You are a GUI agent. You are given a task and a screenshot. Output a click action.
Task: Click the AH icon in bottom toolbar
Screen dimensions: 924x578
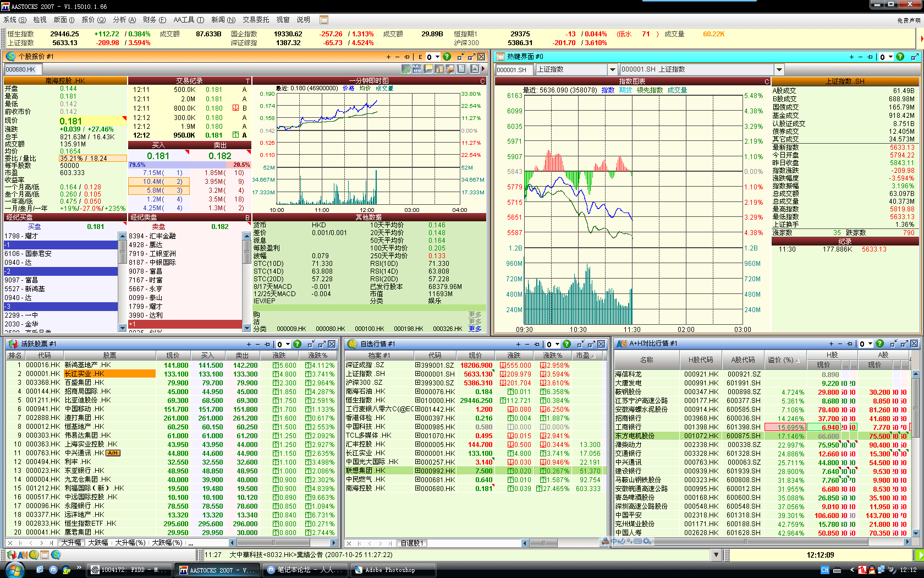[23, 555]
